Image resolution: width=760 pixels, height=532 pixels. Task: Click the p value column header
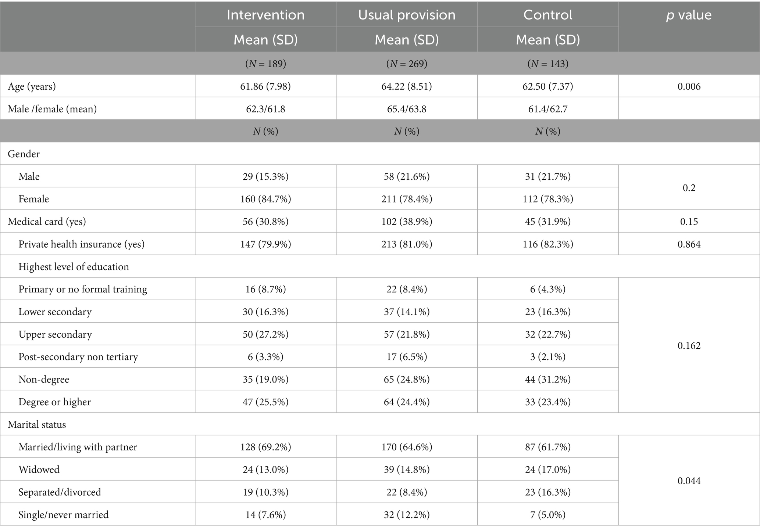(689, 15)
